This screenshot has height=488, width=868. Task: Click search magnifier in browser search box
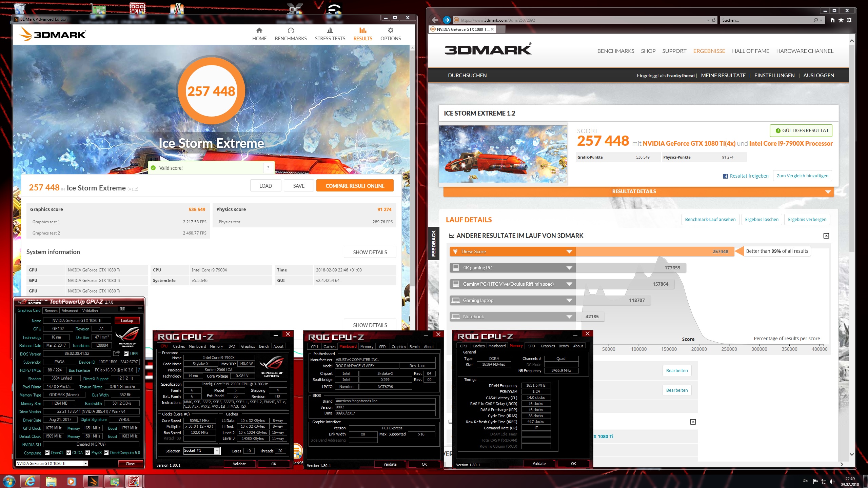[815, 20]
